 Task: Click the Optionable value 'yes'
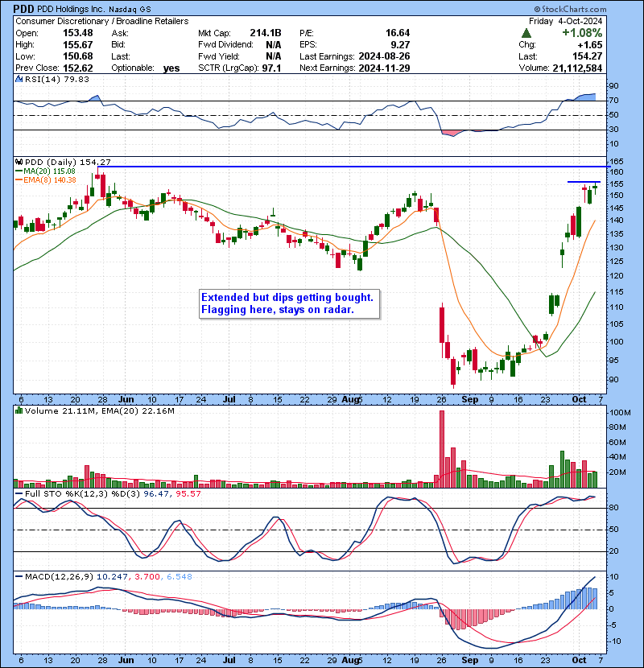[171, 68]
